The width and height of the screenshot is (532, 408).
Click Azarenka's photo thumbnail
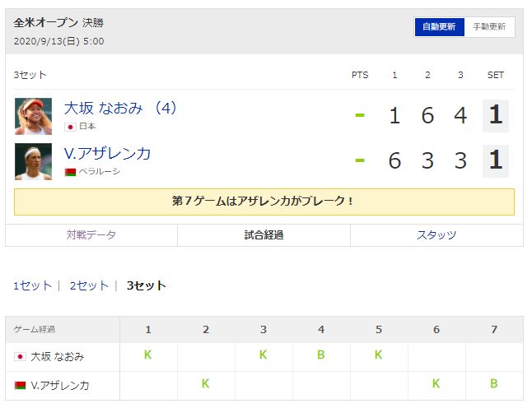(33, 161)
